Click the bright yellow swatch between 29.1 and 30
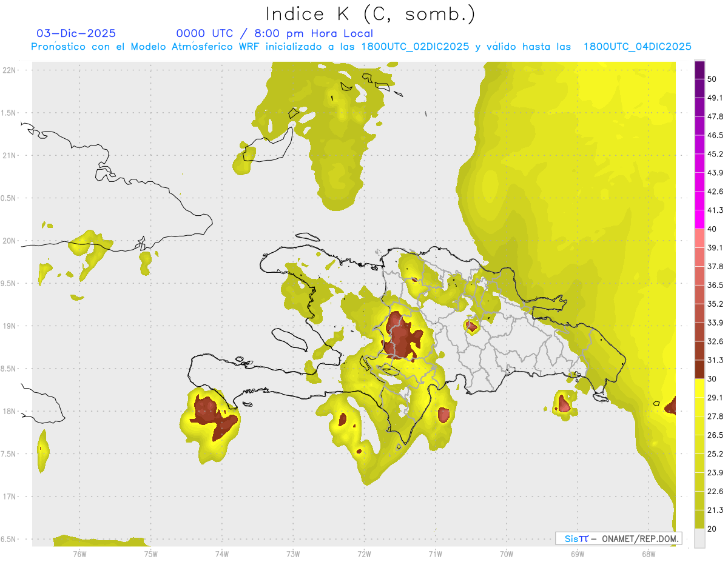The width and height of the screenshot is (728, 562). 699,388
